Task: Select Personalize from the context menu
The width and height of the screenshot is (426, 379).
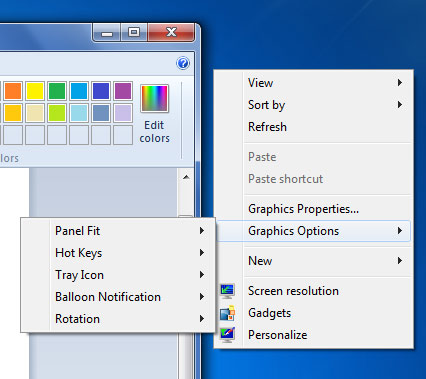Action: (x=313, y=335)
